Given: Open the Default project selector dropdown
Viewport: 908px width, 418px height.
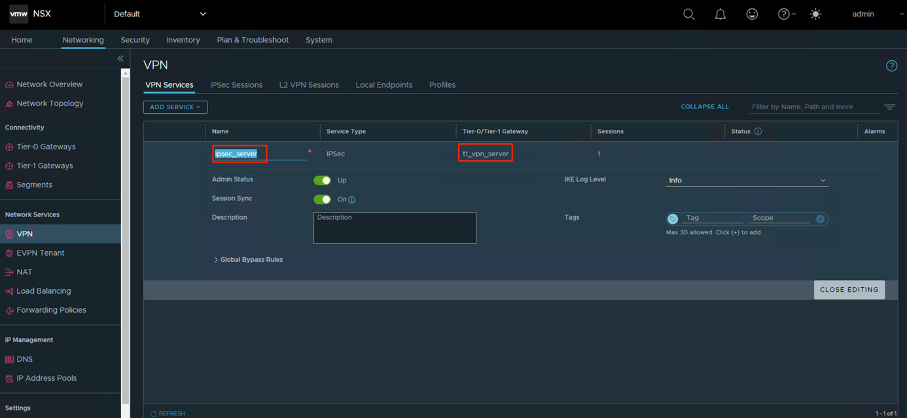Looking at the screenshot, I should [159, 14].
